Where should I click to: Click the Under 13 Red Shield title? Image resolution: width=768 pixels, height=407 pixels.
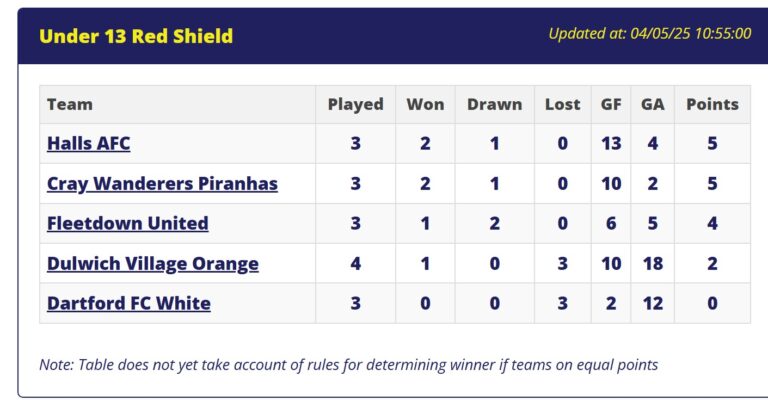[136, 36]
